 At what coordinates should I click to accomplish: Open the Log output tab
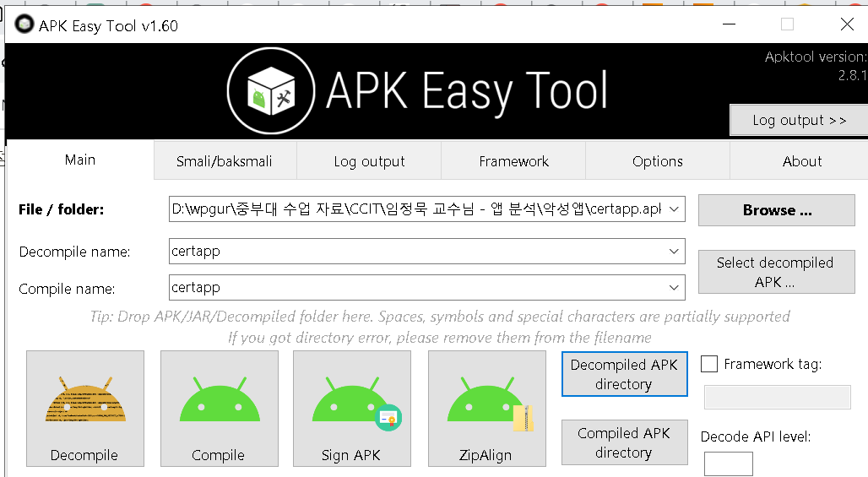(369, 161)
